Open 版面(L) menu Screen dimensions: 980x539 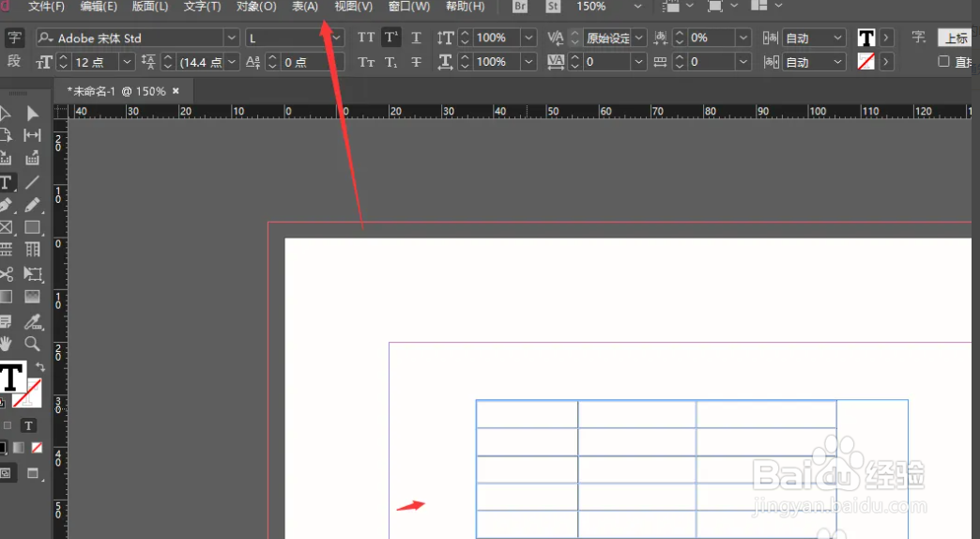tap(150, 7)
